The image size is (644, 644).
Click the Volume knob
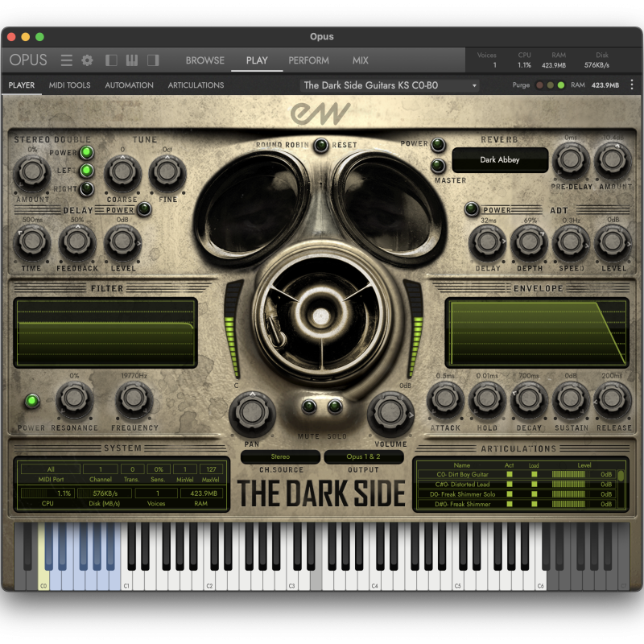pos(390,413)
